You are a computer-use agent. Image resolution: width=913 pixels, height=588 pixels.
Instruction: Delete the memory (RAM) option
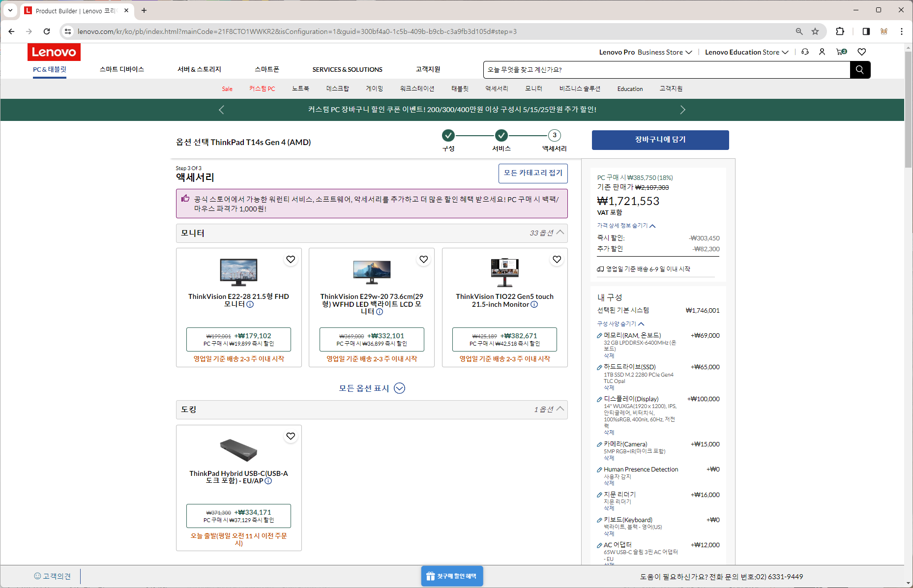click(x=609, y=355)
